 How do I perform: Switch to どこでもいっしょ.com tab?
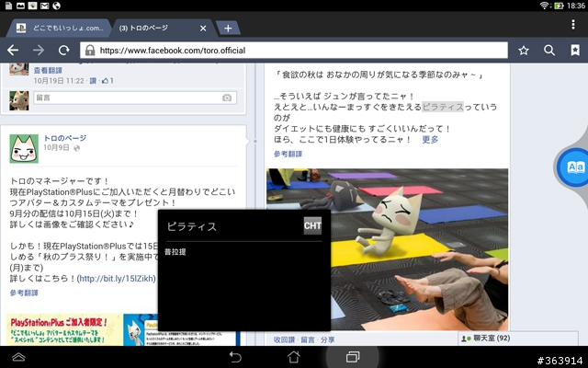point(60,29)
